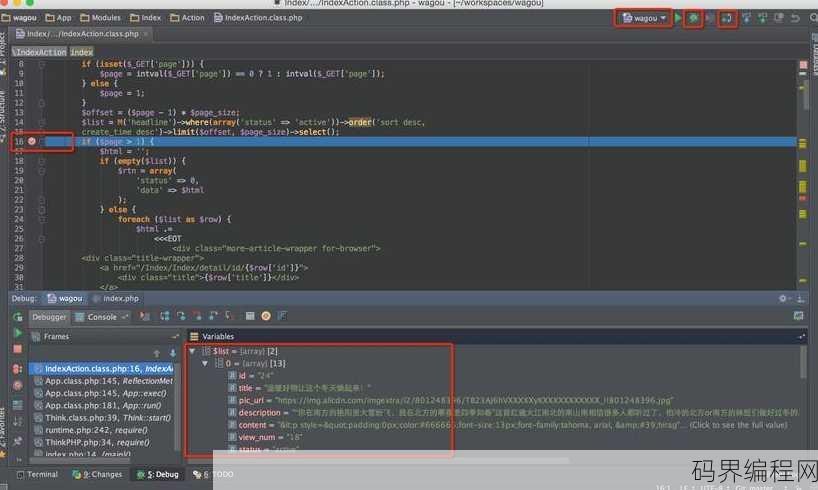This screenshot has height=490, width=818.
Task: Start debugging with the green bug icon
Action: pyautogui.click(x=693, y=18)
